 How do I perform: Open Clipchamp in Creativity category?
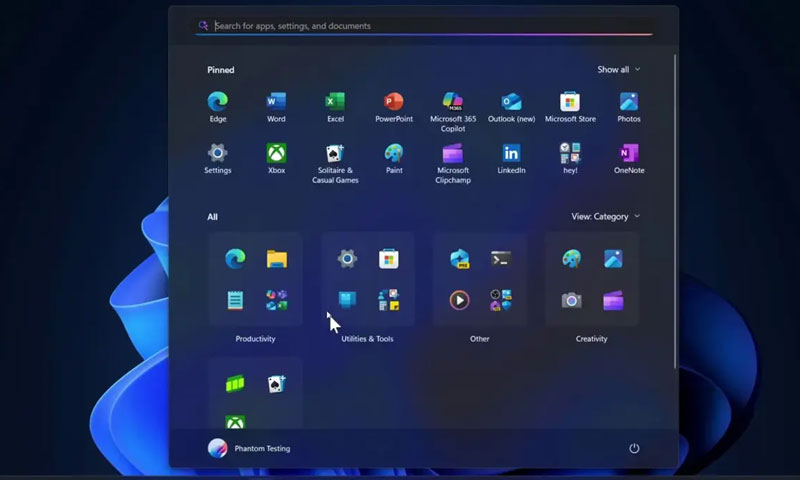point(613,300)
